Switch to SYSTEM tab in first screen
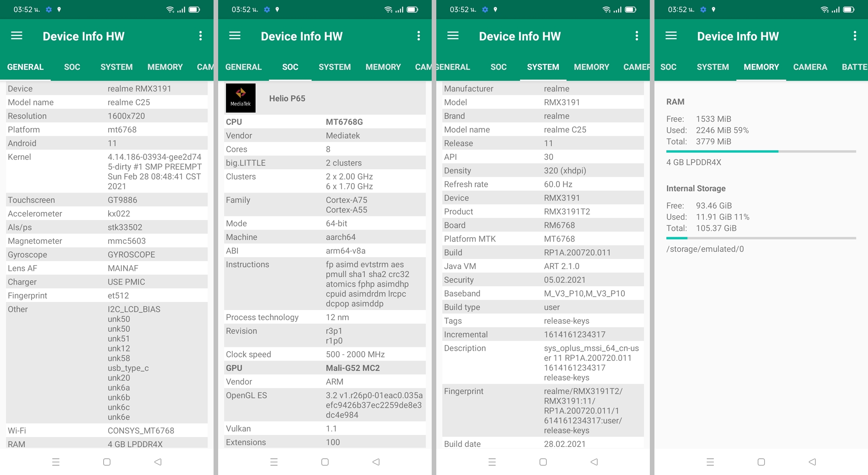Screen dimensions: 868x475 click(117, 67)
